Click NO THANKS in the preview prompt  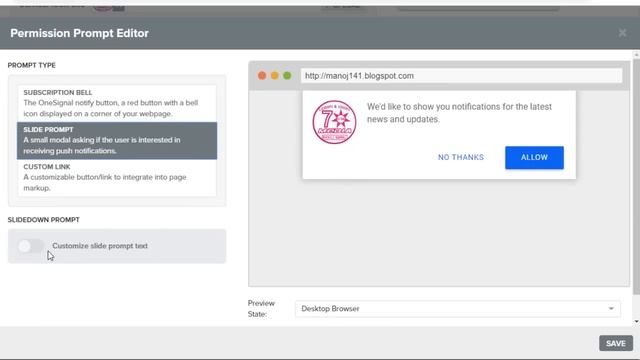[461, 158]
